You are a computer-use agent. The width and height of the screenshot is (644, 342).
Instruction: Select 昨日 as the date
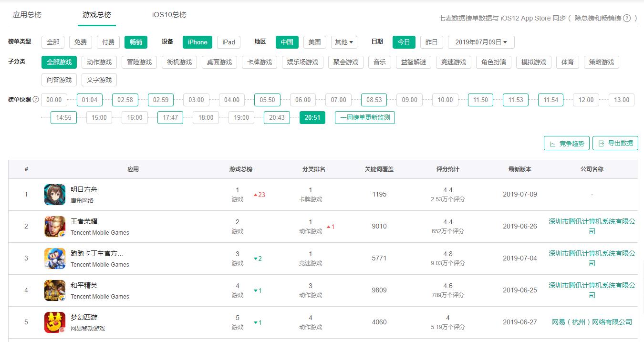432,42
